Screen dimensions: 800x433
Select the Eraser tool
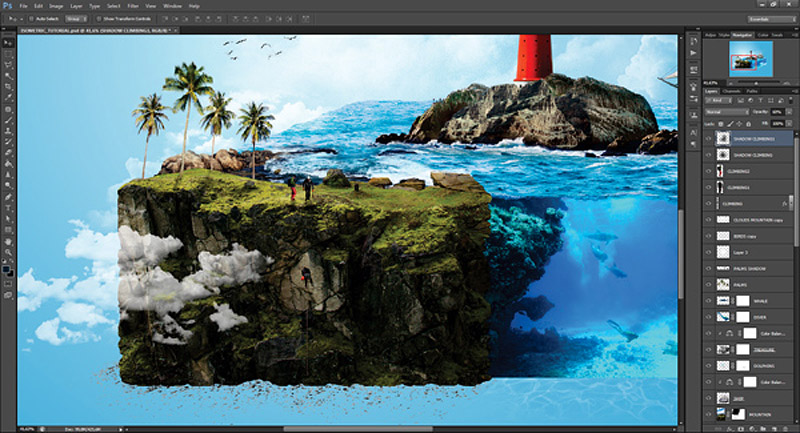[8, 152]
